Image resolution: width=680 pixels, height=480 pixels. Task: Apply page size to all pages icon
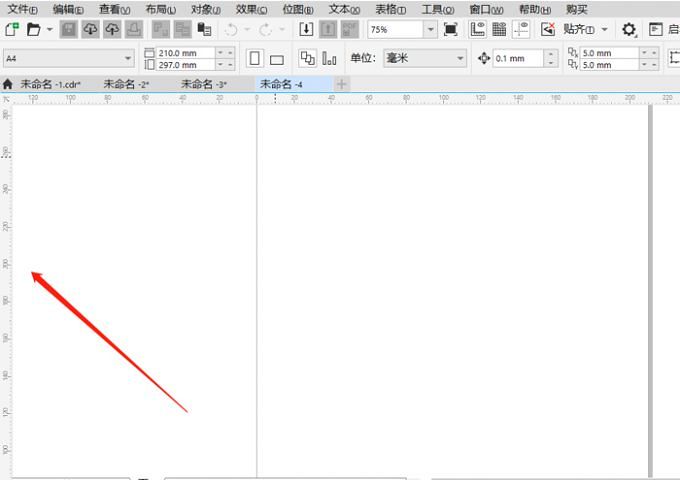(307, 59)
